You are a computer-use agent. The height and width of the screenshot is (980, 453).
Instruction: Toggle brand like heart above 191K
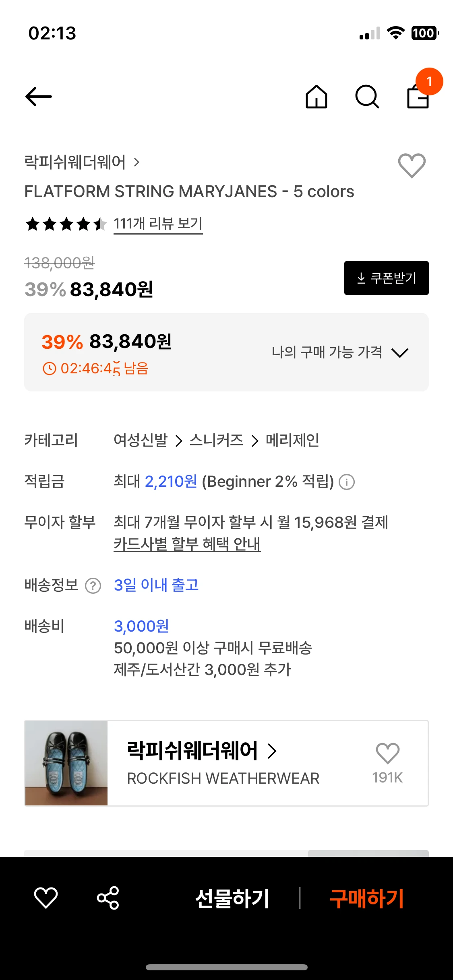387,753
